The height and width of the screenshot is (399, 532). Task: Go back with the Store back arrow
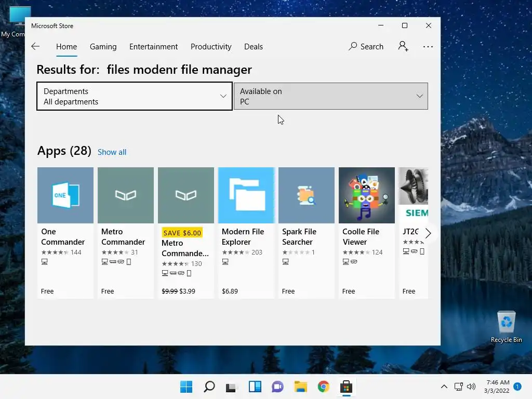(35, 46)
